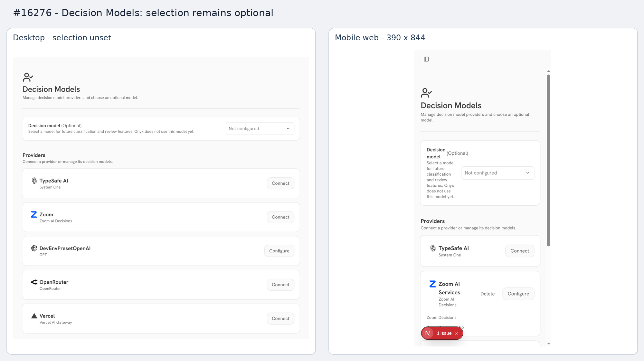Configure the DevEnvPresetOpenAI provider
Image resolution: width=644 pixels, height=361 pixels.
pyautogui.click(x=279, y=251)
